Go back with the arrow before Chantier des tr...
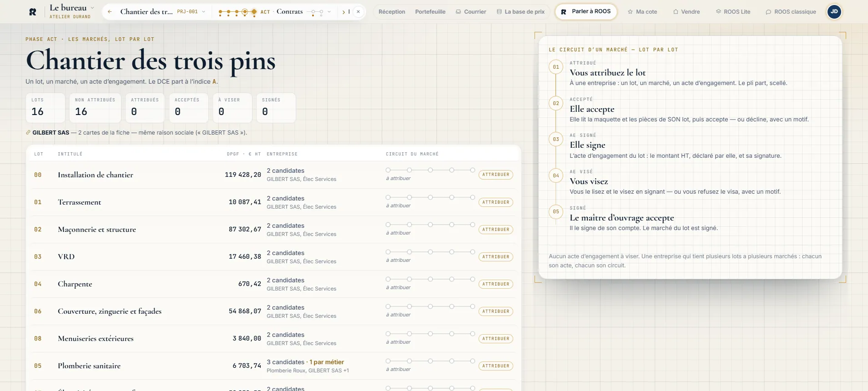Screen dimensions: 868x391 pos(110,12)
